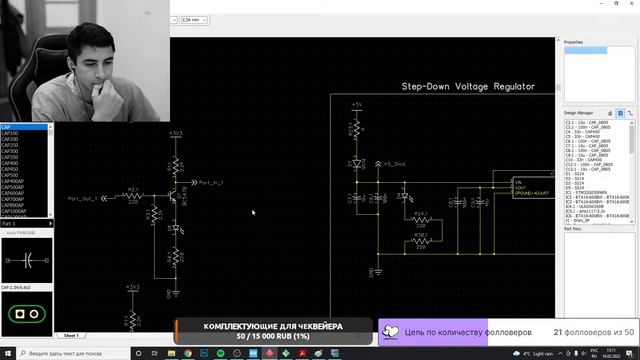
Task: Open File Explorer from the taskbar
Action: (x=171, y=353)
